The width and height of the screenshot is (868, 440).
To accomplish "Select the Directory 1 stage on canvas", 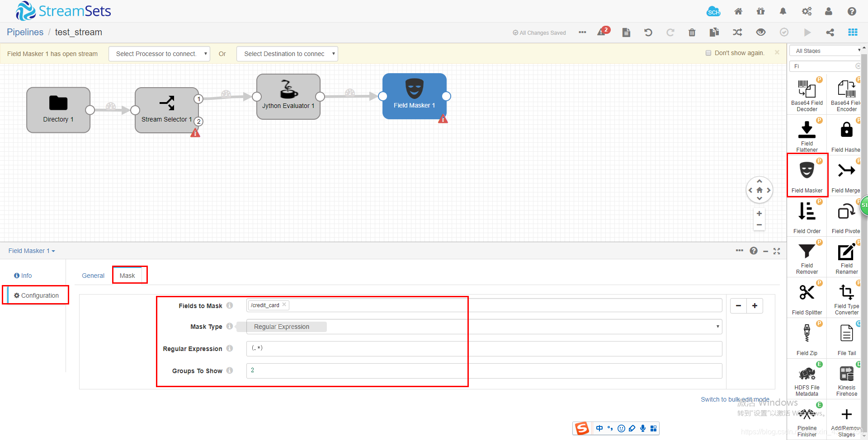I will click(58, 110).
